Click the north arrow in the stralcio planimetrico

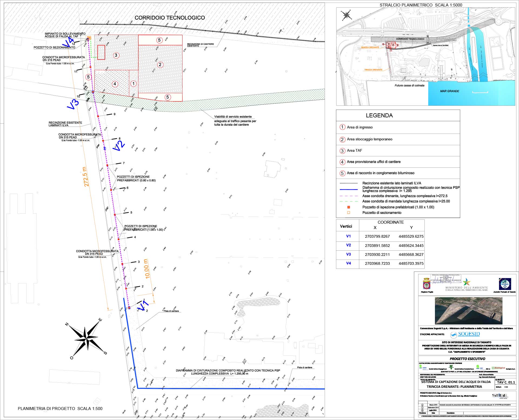(346, 15)
